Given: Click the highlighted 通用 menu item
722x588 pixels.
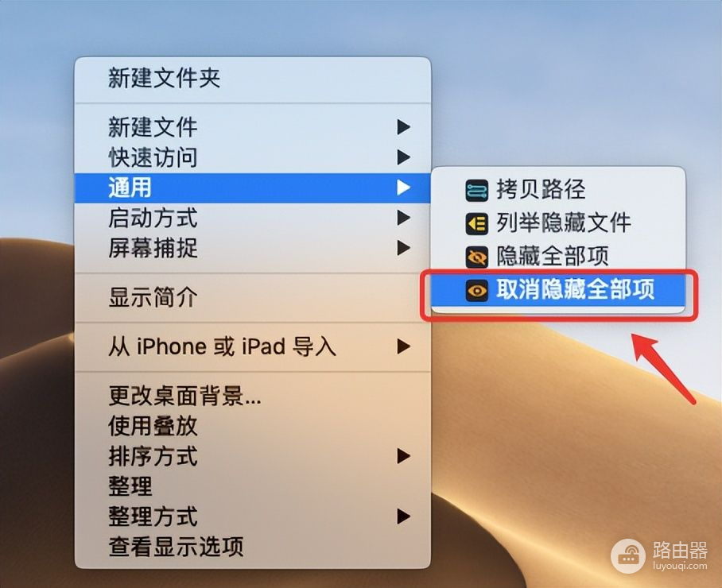Looking at the screenshot, I should pyautogui.click(x=252, y=188).
